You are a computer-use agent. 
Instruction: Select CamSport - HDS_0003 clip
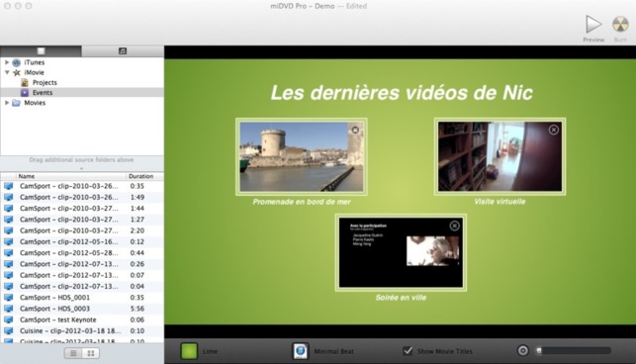click(x=82, y=309)
